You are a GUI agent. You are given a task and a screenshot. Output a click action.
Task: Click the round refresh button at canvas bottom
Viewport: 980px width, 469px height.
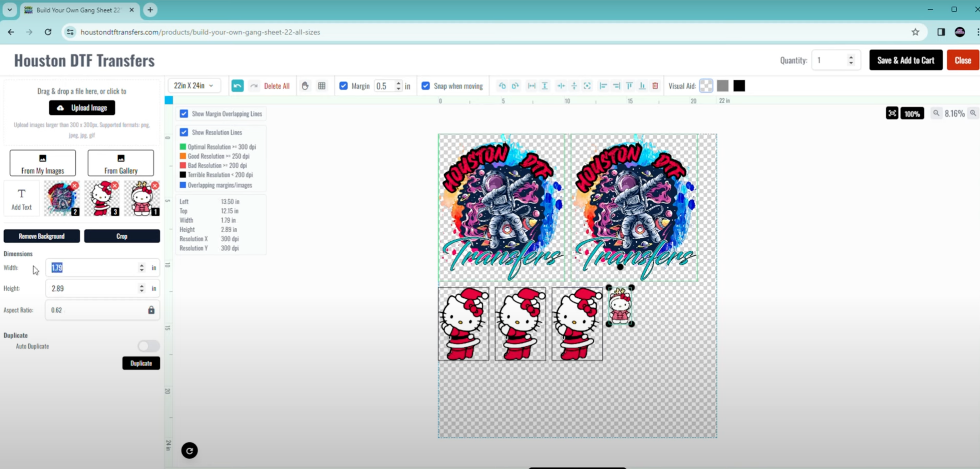coord(190,451)
